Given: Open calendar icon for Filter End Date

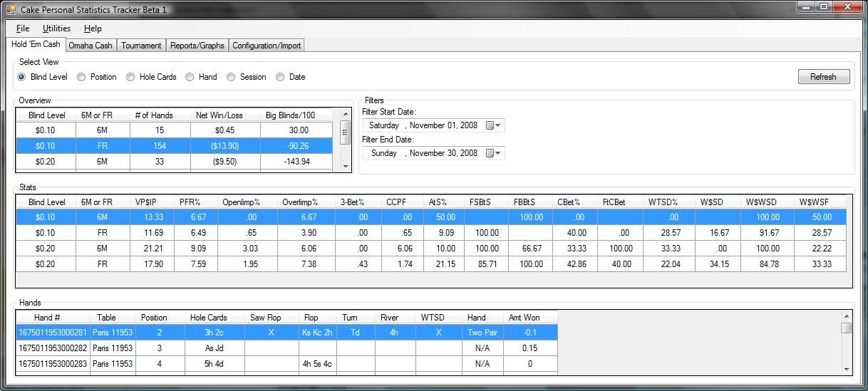Looking at the screenshot, I should 490,153.
